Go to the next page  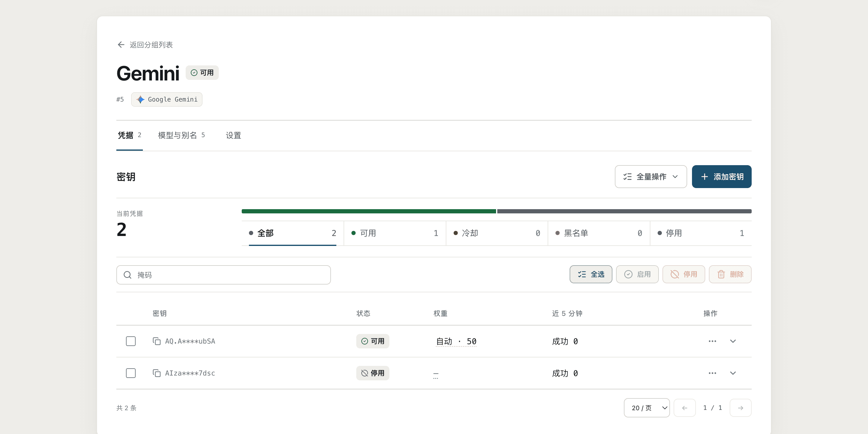(x=740, y=408)
